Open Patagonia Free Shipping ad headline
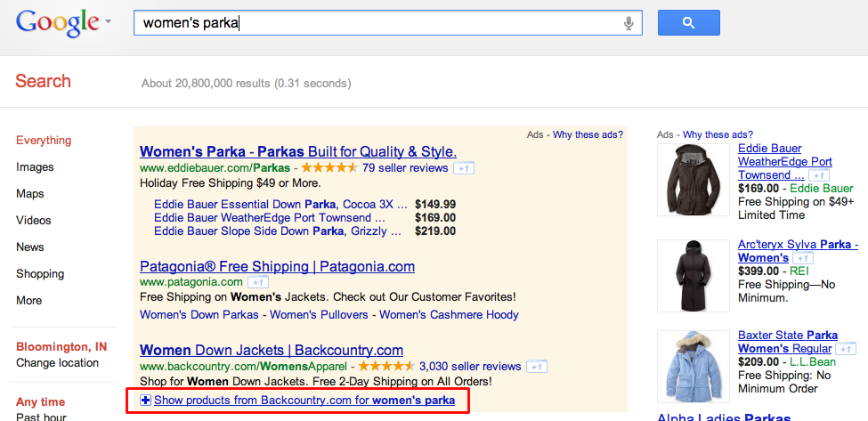 278,267
